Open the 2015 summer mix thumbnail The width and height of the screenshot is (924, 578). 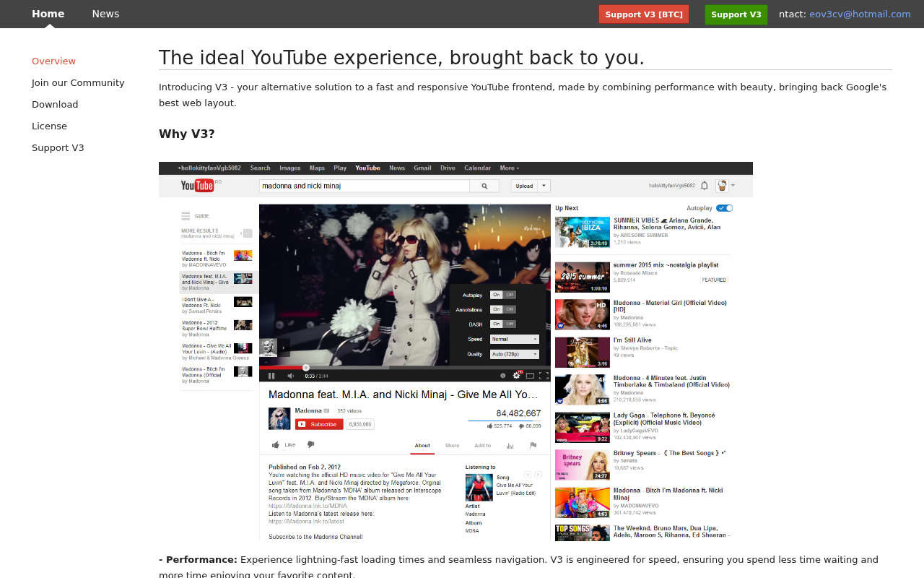583,277
